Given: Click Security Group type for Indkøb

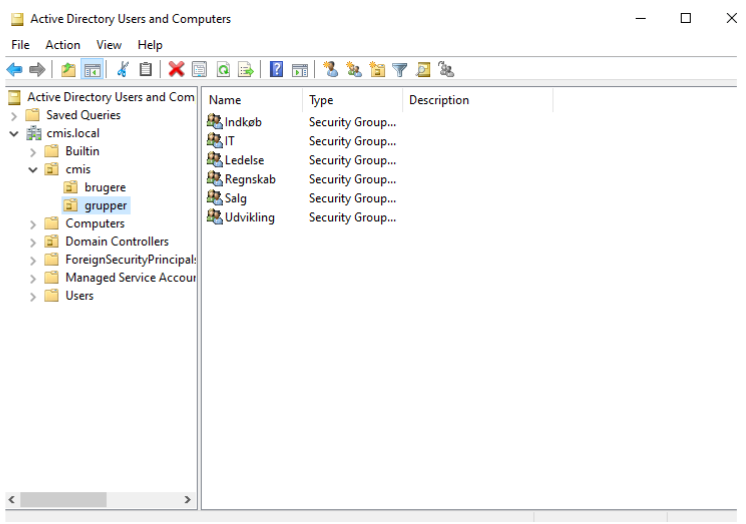Looking at the screenshot, I should 352,122.
